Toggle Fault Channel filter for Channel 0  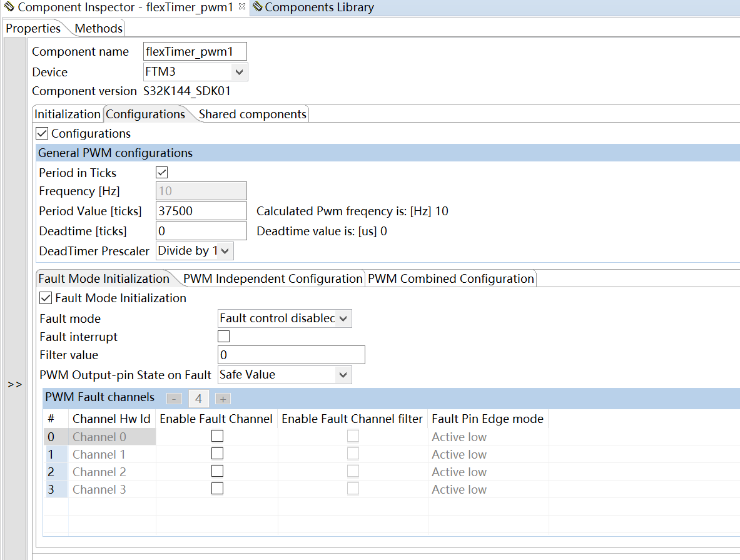[353, 436]
